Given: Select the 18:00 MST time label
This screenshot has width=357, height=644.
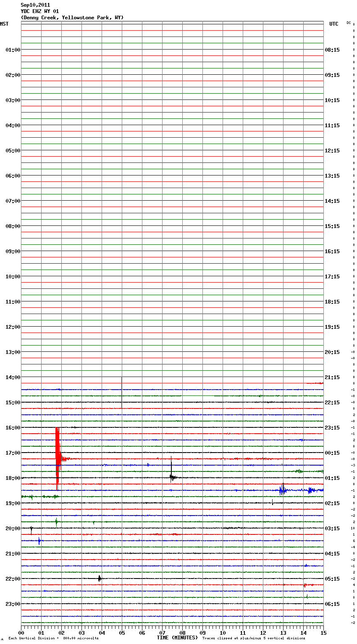Looking at the screenshot, I should pyautogui.click(x=13, y=478).
